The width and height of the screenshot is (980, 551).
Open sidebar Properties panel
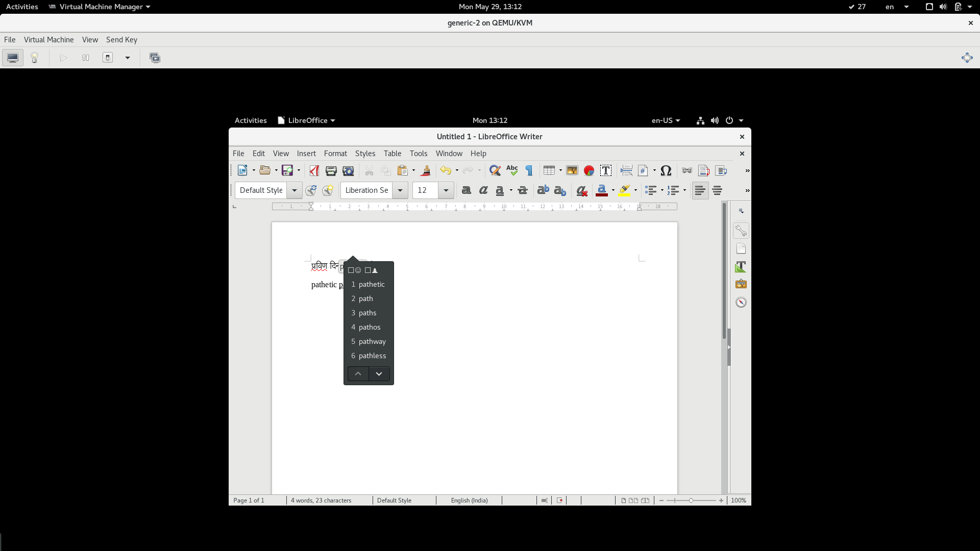741,231
